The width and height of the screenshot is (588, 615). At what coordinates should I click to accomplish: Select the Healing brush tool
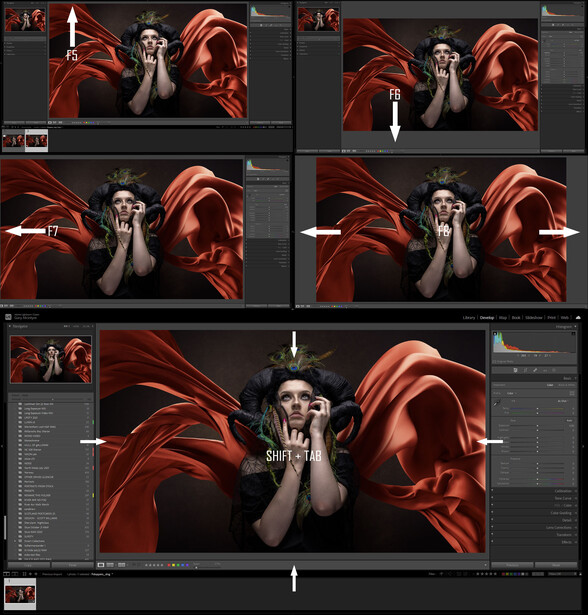point(535,370)
